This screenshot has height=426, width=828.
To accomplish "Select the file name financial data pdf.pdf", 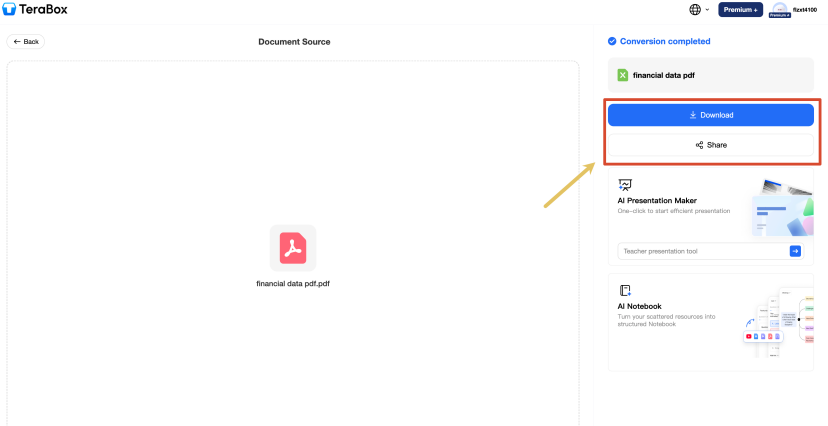I will click(x=293, y=283).
